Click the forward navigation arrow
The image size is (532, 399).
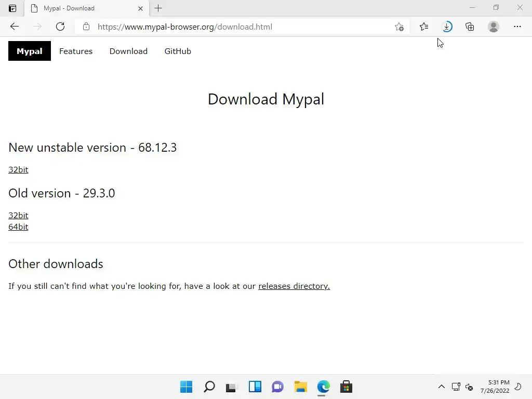pos(37,26)
